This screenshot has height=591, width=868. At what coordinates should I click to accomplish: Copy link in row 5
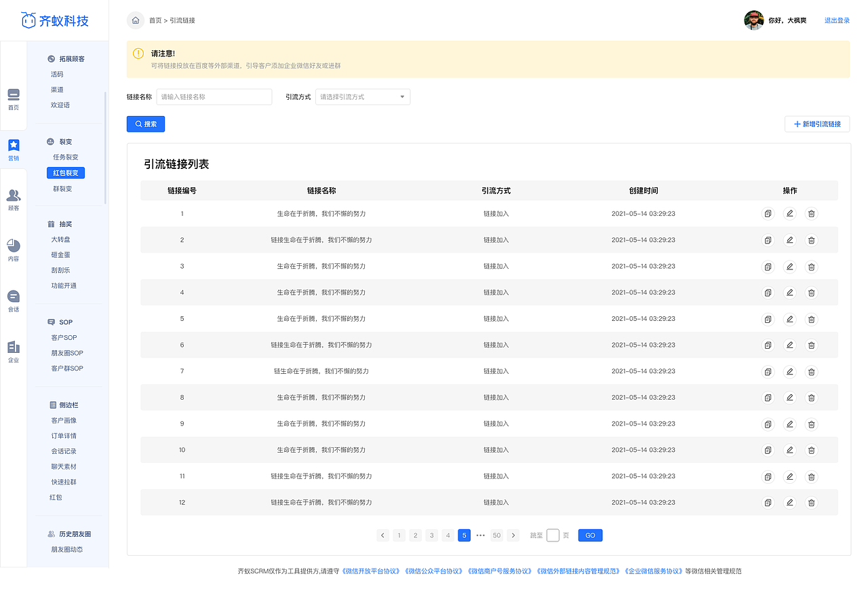click(768, 319)
